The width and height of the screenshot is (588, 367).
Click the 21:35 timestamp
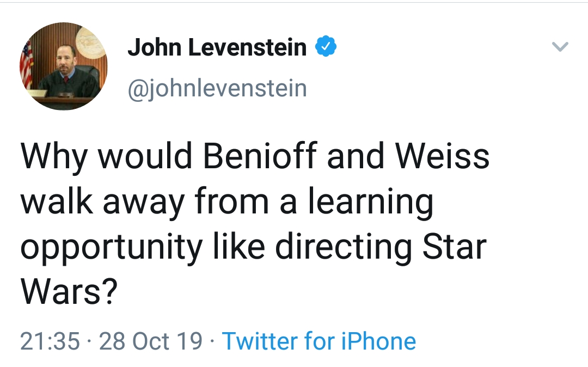[50, 341]
